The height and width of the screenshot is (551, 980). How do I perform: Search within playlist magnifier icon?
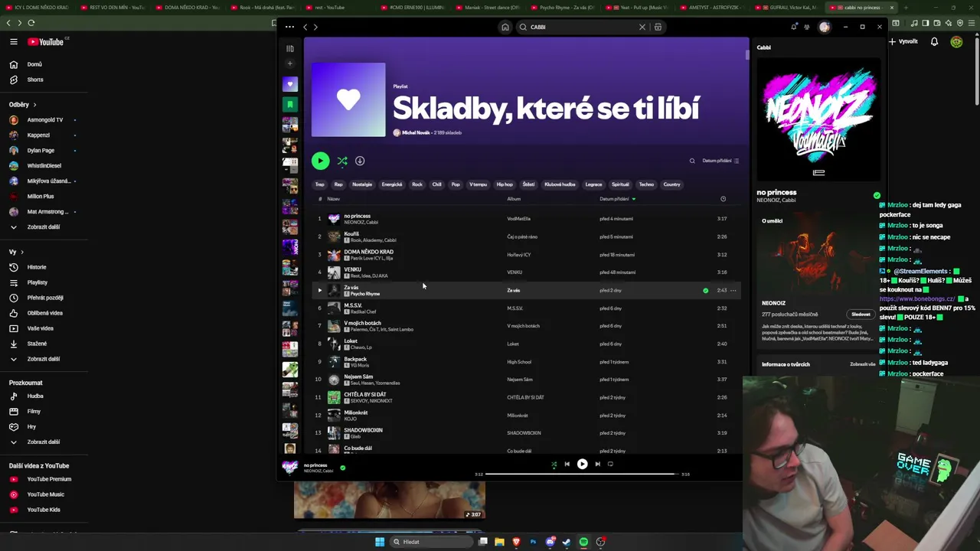[x=692, y=161]
